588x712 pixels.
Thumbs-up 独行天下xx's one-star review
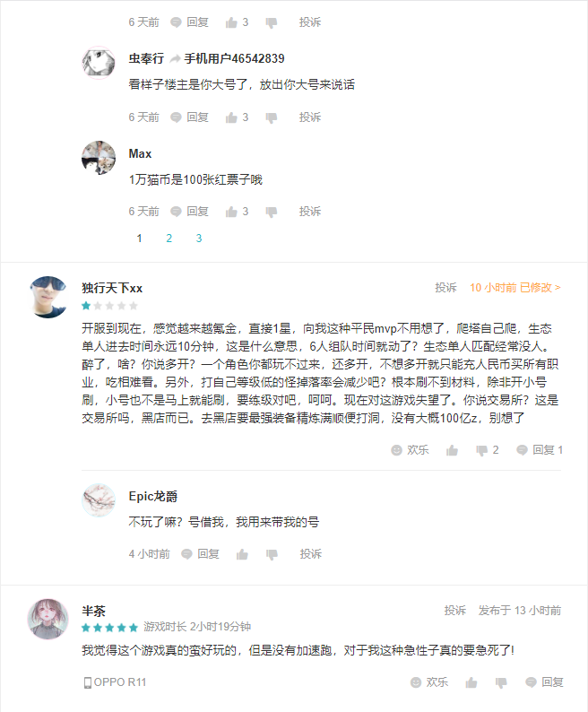coord(453,450)
